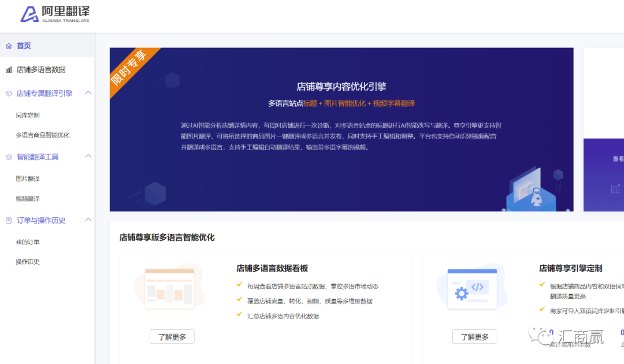Image resolution: width=624 pixels, height=364 pixels.
Task: Click 了解更多 on the data dashboard card
Action: (172, 336)
